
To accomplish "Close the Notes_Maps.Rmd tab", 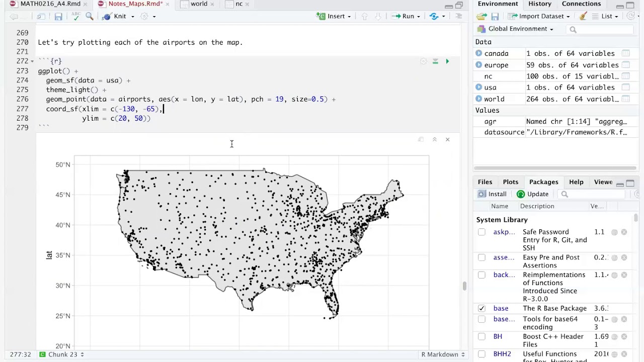I will tap(168, 4).
